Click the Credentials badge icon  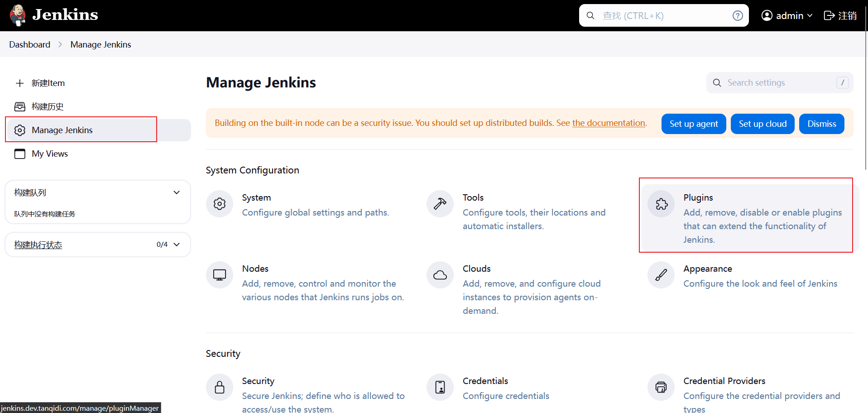click(x=440, y=387)
